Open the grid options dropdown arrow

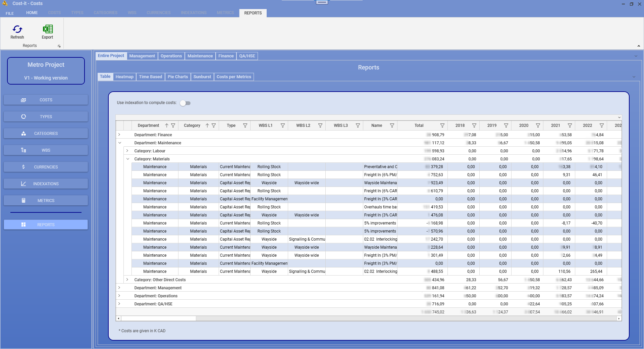(619, 117)
